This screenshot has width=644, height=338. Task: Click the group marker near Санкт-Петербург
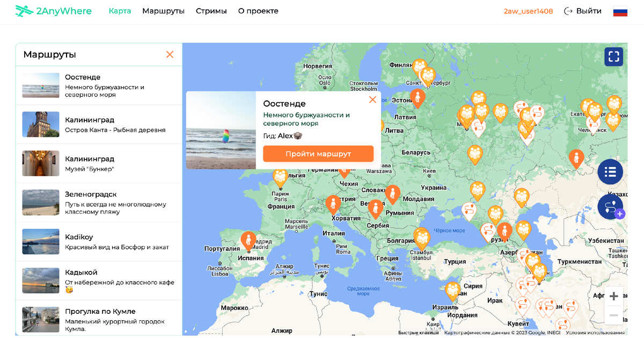428,76
